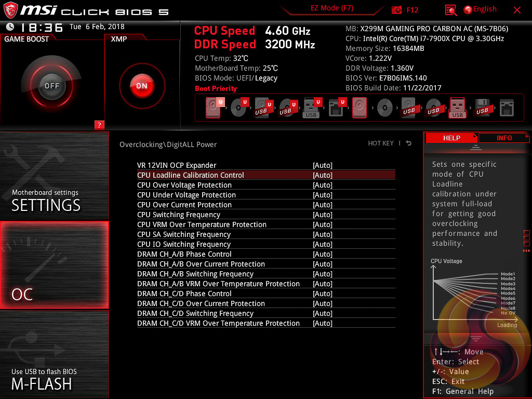Image resolution: width=532 pixels, height=399 pixels.
Task: Click the English language globe icon
Action: click(x=468, y=10)
